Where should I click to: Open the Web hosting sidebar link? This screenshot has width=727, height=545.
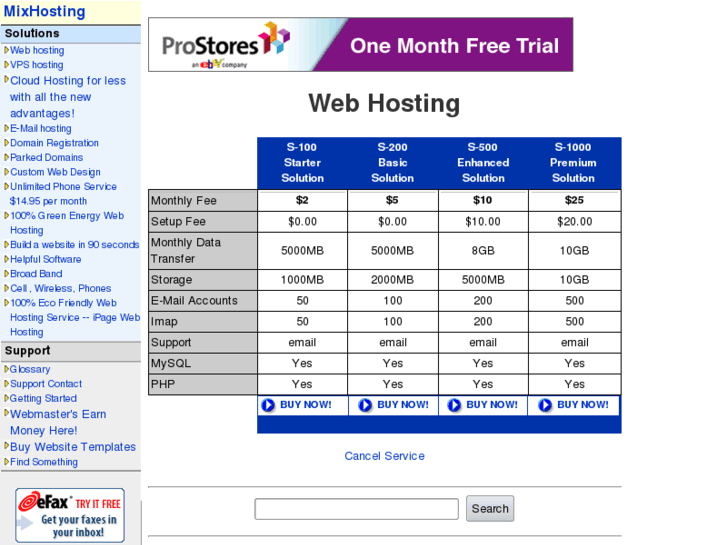click(x=37, y=50)
